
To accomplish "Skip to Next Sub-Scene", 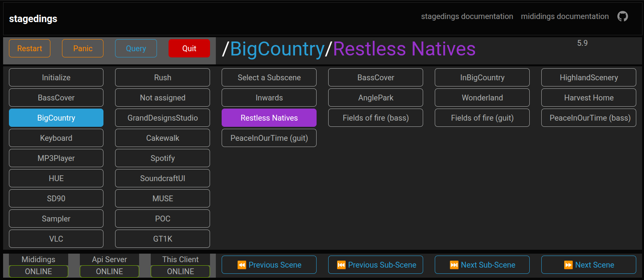I will (482, 265).
